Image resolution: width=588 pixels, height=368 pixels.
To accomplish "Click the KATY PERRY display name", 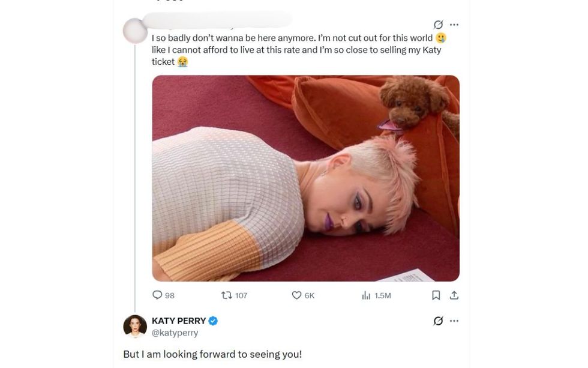I will (x=179, y=320).
